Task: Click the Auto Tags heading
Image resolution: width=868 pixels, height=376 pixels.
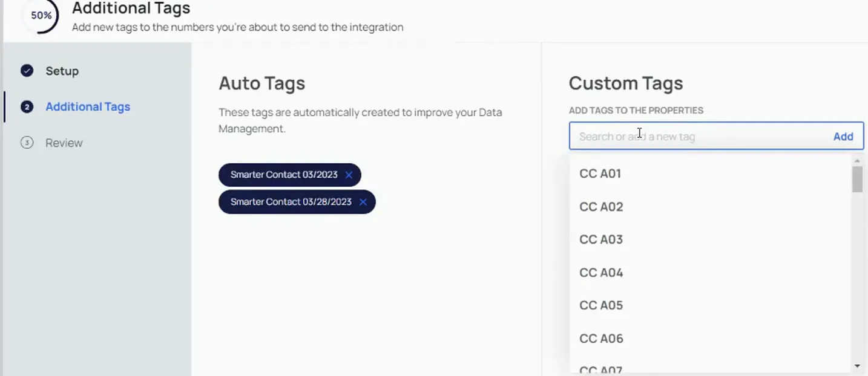Action: pos(261,83)
